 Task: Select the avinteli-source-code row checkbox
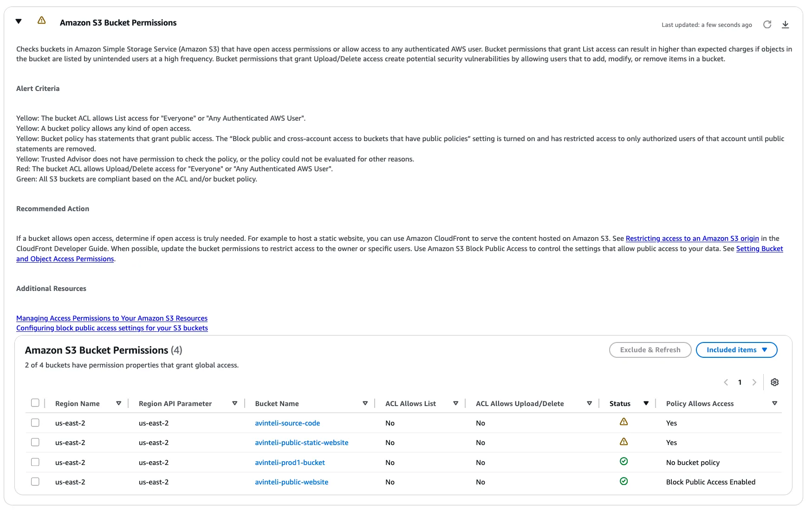pyautogui.click(x=35, y=423)
